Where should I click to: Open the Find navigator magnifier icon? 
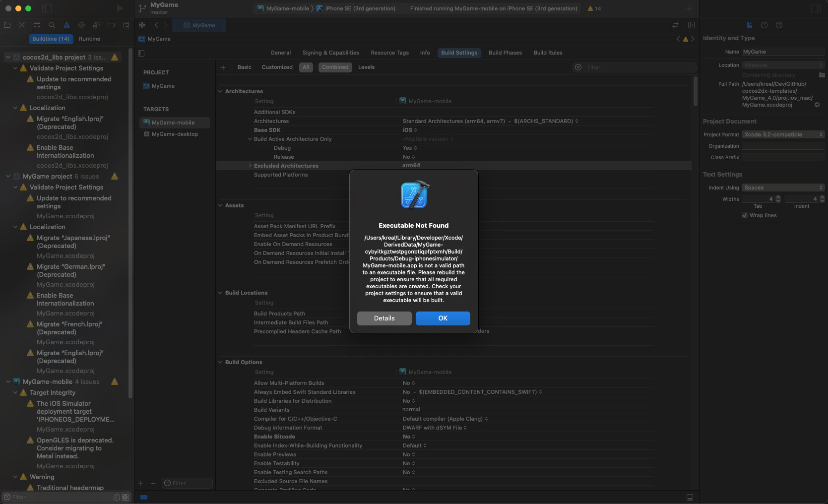[x=52, y=25]
